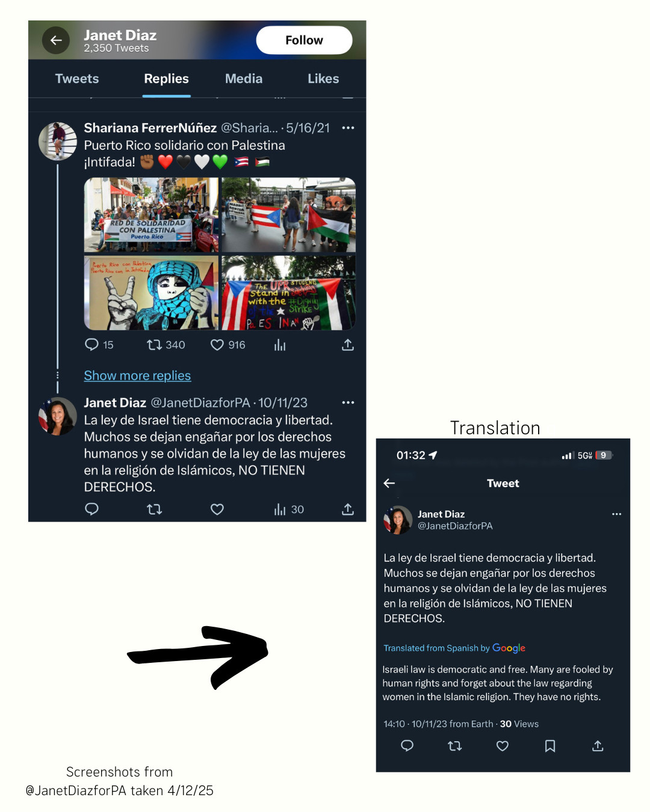View analytics showing 30 views on reply
This screenshot has height=812, width=650.
289,509
